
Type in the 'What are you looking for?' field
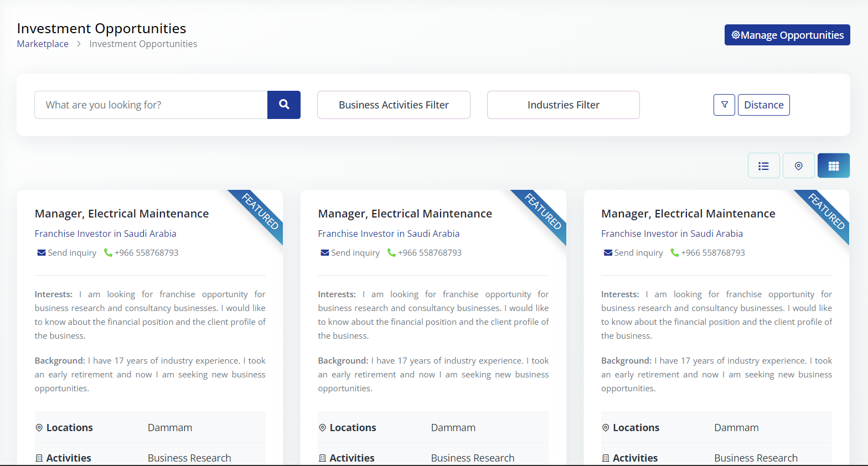pyautogui.click(x=151, y=105)
